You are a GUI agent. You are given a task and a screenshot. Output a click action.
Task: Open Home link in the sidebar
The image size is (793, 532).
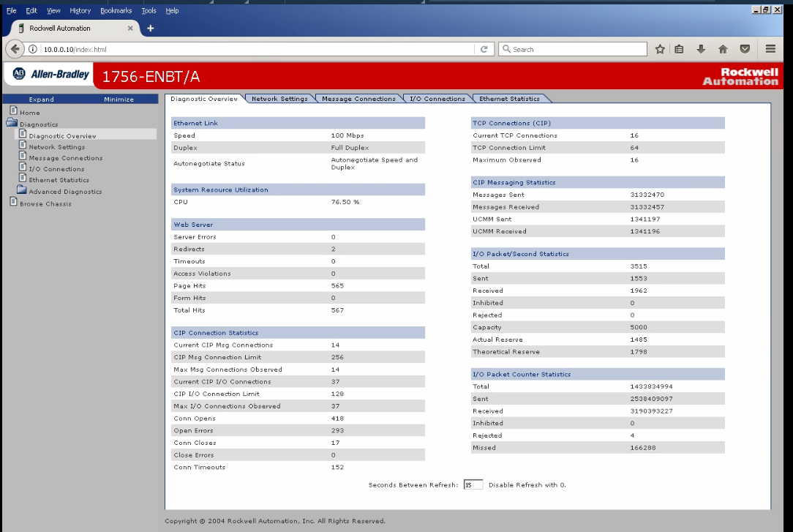[30, 113]
